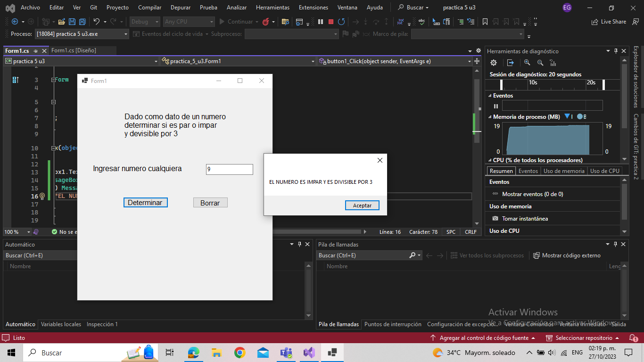644x362 pixels.
Task: Toggle pin on Pila de llamadas panel
Action: 616,244
